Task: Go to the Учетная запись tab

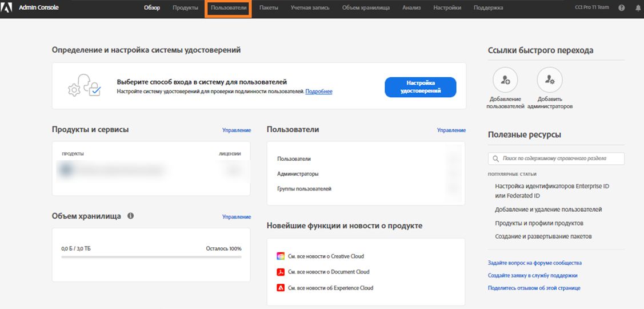Action: point(310,8)
